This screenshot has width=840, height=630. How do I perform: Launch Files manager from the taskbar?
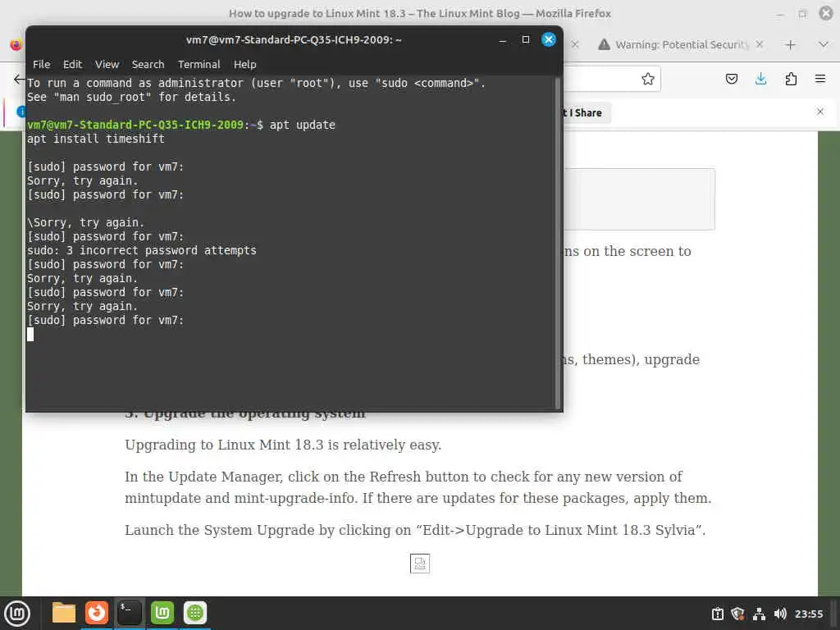(x=64, y=613)
